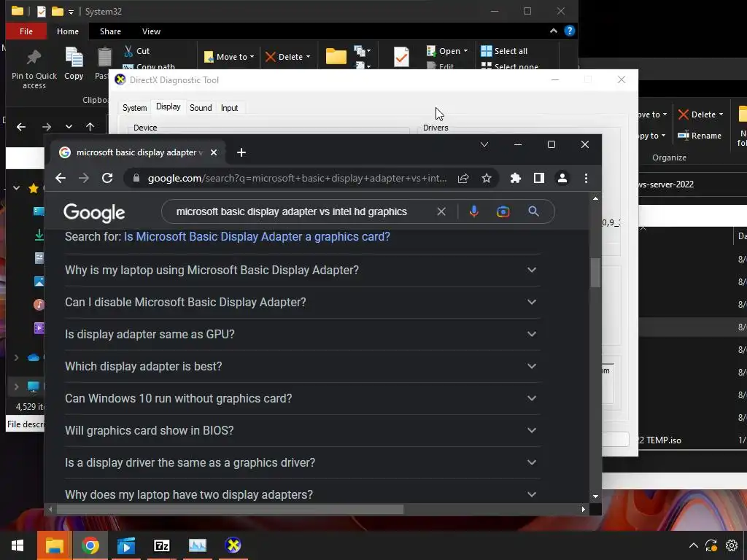Bookmark this page with the star icon
This screenshot has height=560, width=747.
(486, 178)
